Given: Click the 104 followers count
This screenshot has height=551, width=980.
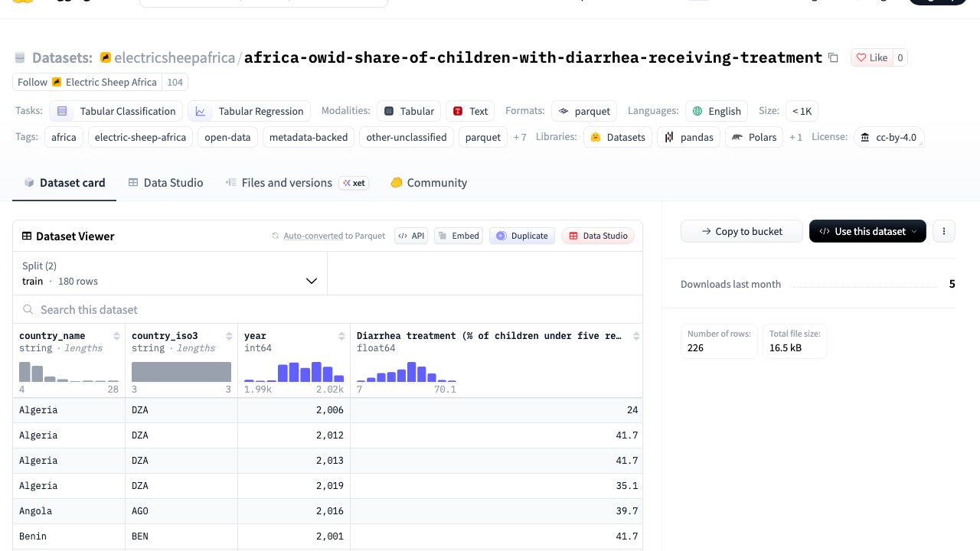Looking at the screenshot, I should 175,82.
